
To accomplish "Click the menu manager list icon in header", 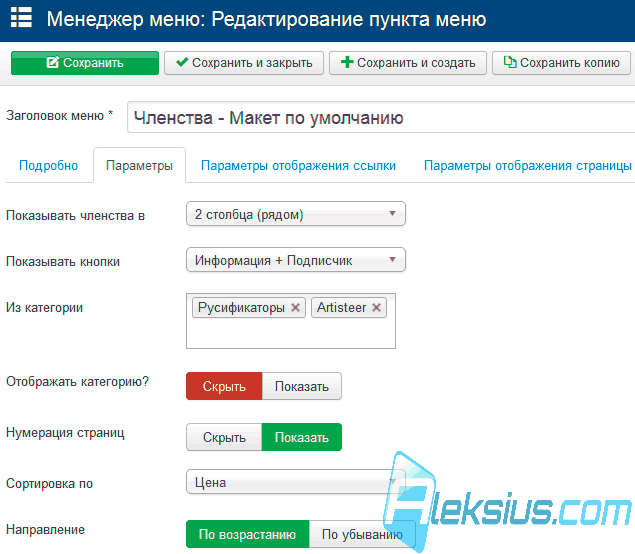I will click(x=21, y=18).
